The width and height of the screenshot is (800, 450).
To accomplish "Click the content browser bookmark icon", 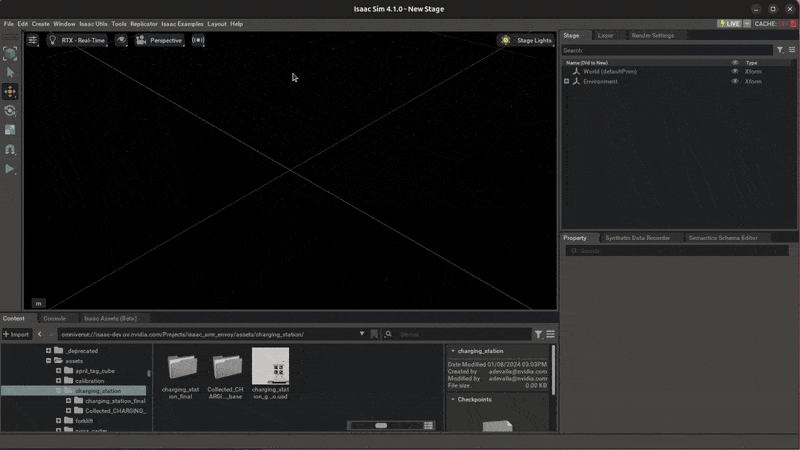I will (x=374, y=334).
